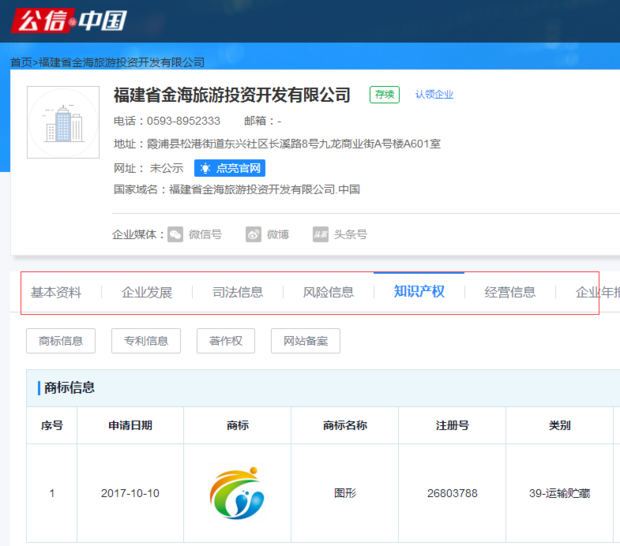The image size is (620, 546).
Task: Click the lightbulb icon in 点亮官网 button
Action: click(x=205, y=168)
